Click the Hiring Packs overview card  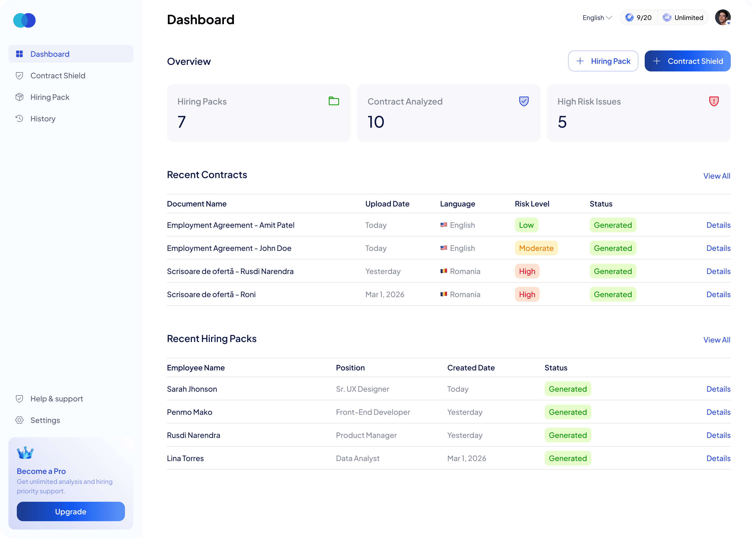click(x=259, y=113)
